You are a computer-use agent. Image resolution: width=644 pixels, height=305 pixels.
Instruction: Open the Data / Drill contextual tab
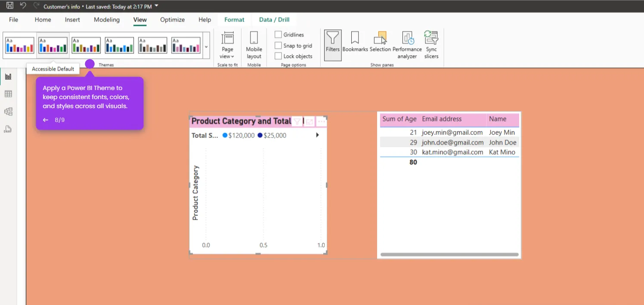(x=274, y=20)
